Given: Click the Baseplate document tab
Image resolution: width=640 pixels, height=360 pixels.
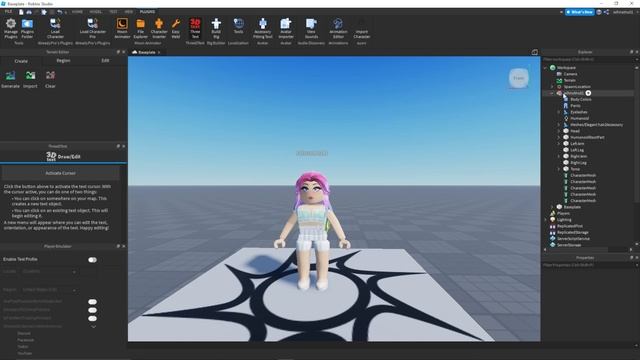Looking at the screenshot, I should [147, 52].
